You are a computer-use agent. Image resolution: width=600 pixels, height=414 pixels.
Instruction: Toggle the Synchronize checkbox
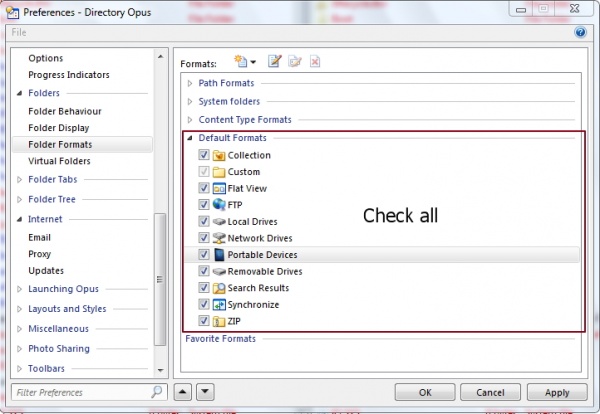pos(204,304)
